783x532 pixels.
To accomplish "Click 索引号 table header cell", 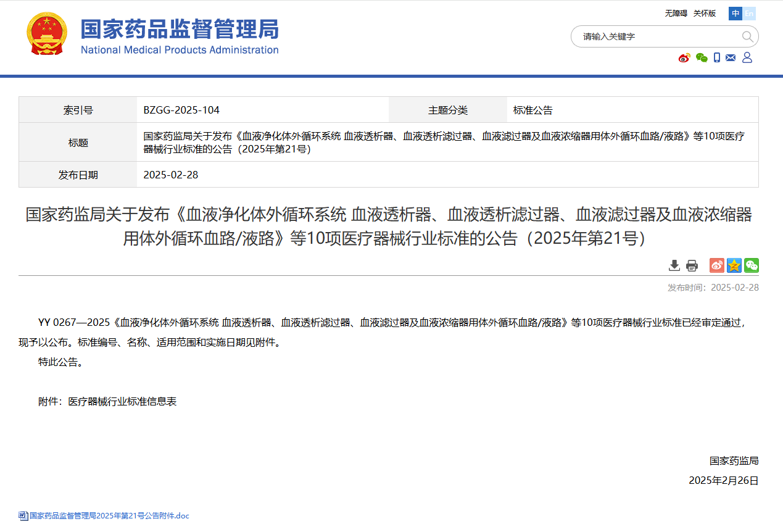I will (x=78, y=110).
